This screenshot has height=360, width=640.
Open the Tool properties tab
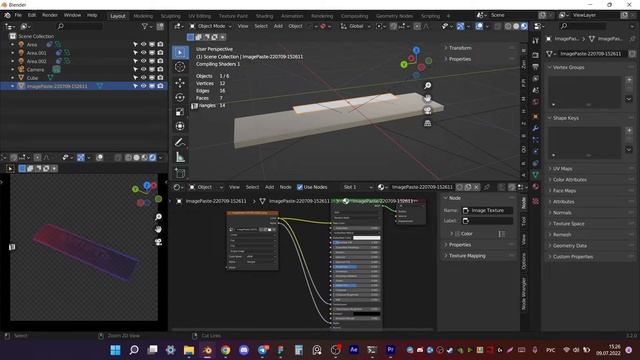tap(536, 41)
